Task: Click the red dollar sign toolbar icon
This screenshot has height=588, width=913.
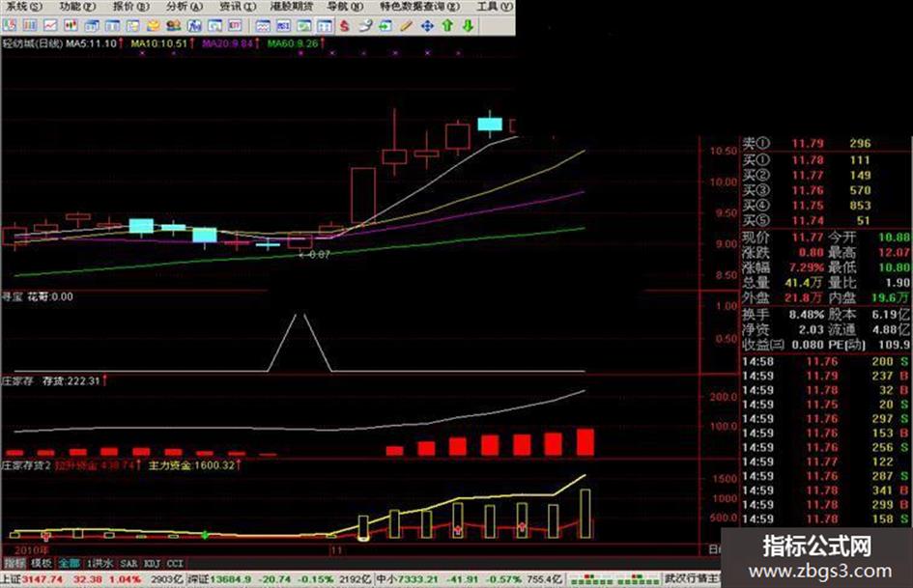Action: (x=345, y=26)
